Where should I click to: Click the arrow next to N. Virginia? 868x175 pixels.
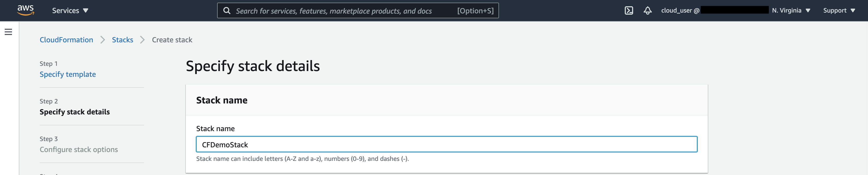[x=808, y=11]
